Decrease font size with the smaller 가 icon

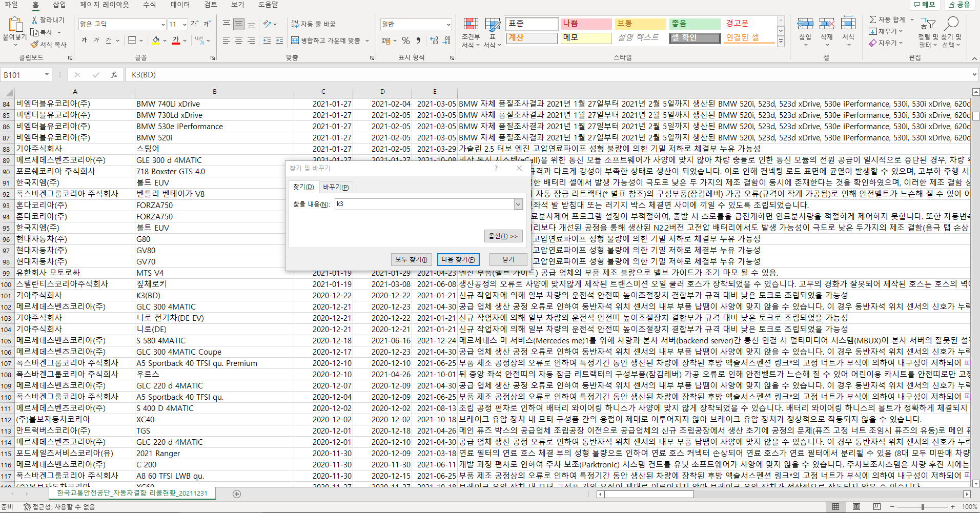coord(207,24)
